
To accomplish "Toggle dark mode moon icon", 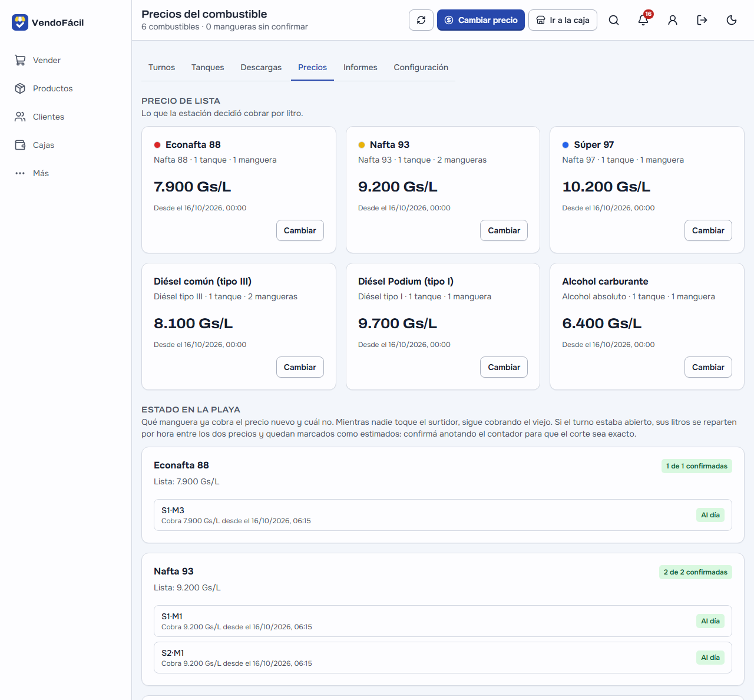I will [732, 20].
